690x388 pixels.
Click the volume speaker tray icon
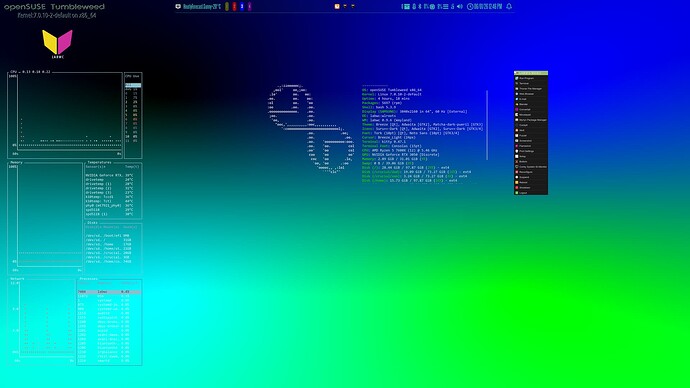pos(460,7)
